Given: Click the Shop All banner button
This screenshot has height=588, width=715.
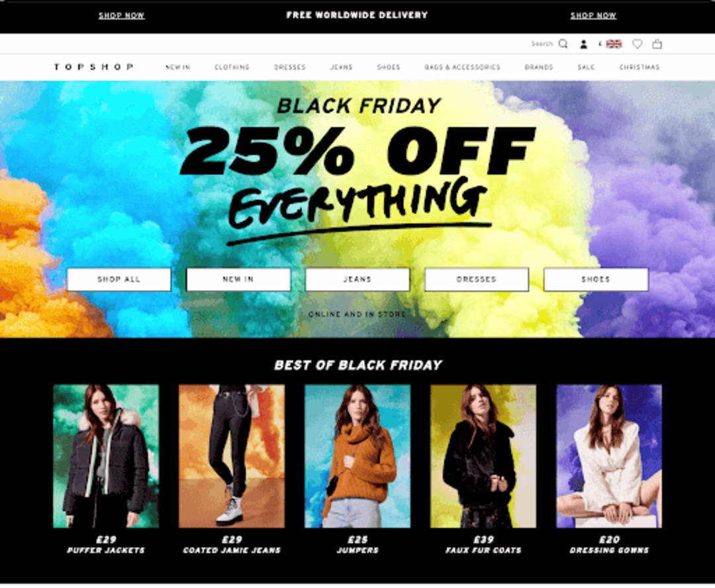Looking at the screenshot, I should click(119, 279).
